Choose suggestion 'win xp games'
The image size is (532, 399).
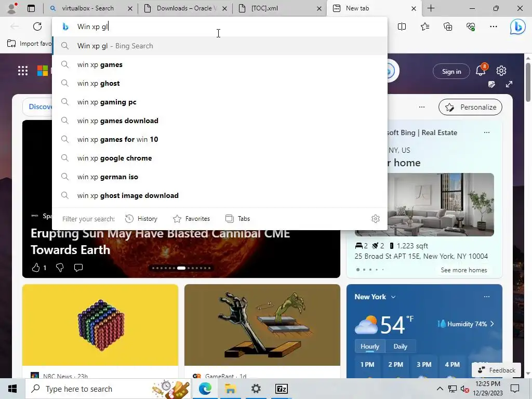pyautogui.click(x=220, y=64)
